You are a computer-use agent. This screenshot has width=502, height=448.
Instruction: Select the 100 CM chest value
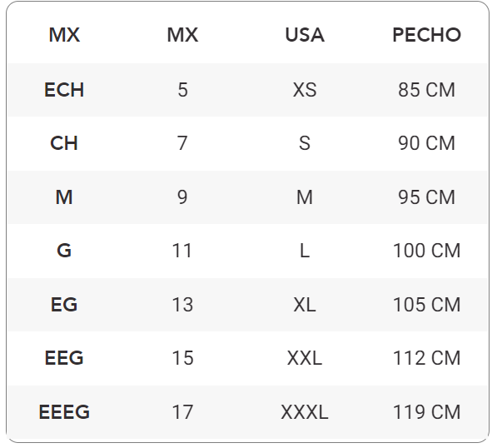pyautogui.click(x=426, y=251)
